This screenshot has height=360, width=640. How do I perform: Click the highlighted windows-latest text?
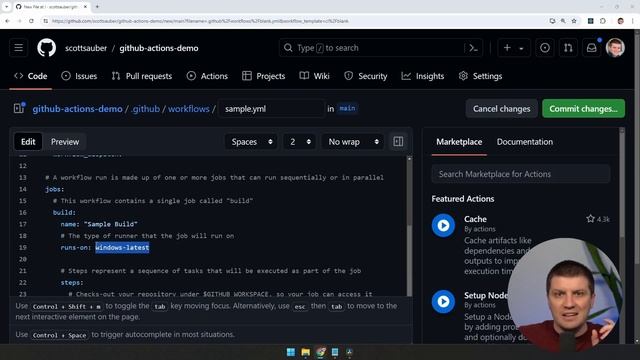coord(122,247)
